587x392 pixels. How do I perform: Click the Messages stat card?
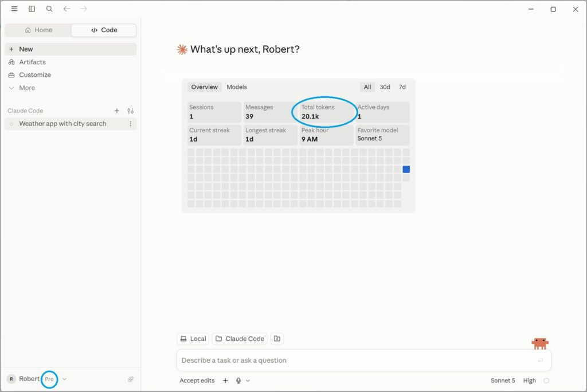click(271, 112)
